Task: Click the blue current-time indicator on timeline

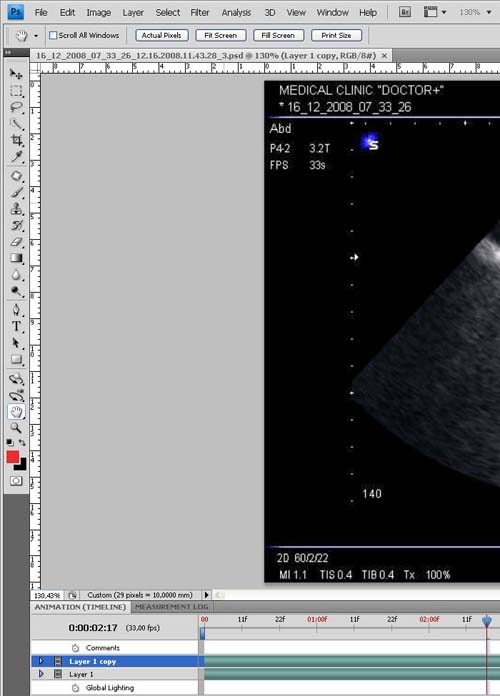Action: tap(487, 621)
